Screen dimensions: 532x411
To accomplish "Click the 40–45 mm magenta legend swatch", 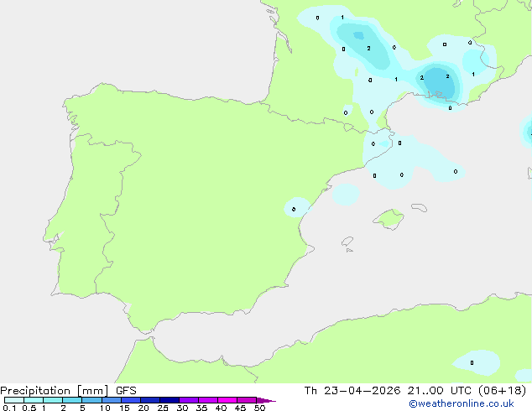I will click(x=227, y=400).
